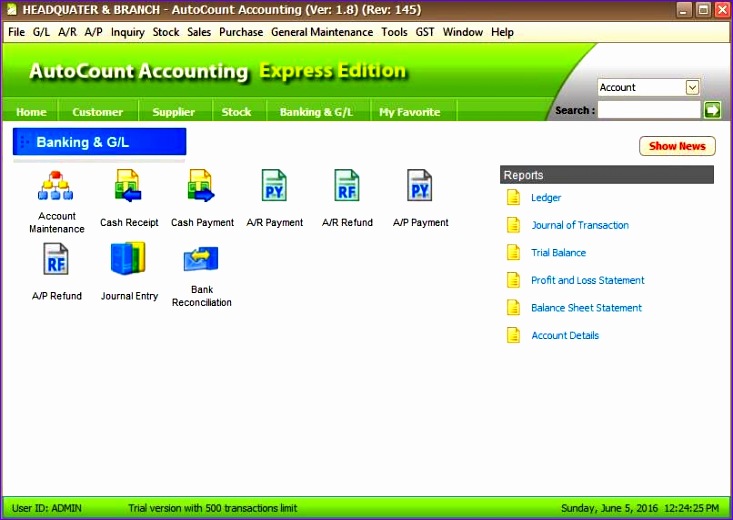Switch to the Supplier tab
Image resolution: width=733 pixels, height=520 pixels.
pyautogui.click(x=174, y=112)
